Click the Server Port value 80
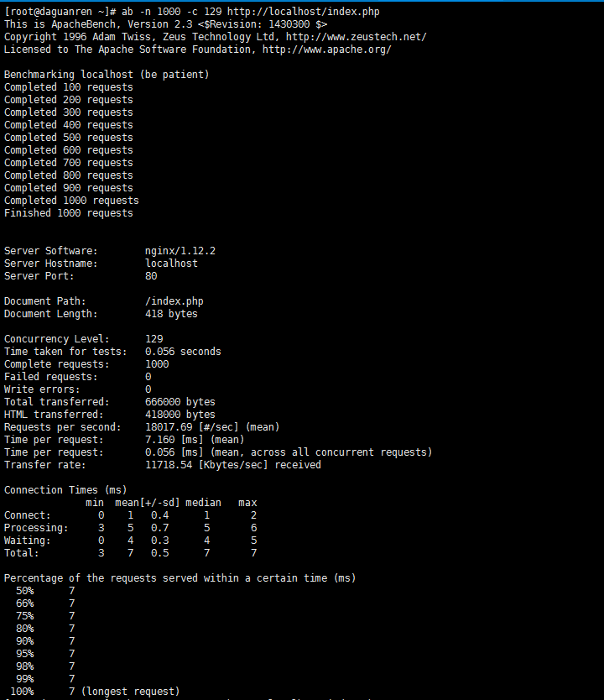The image size is (604, 700). coord(151,276)
